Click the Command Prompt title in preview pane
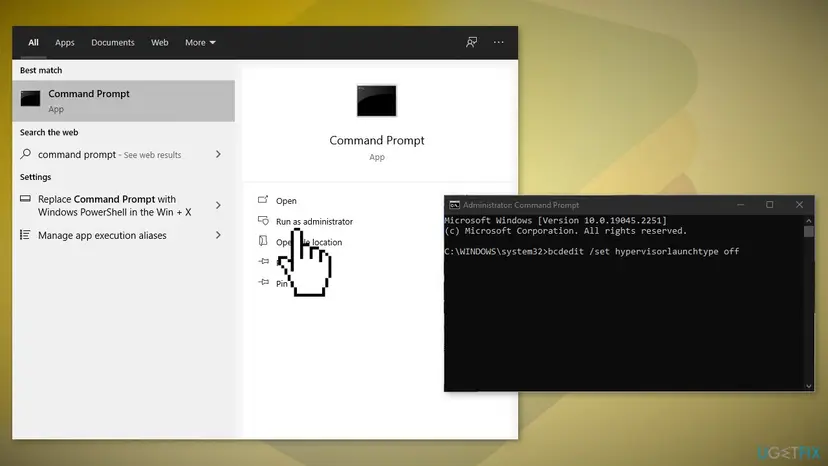The height and width of the screenshot is (466, 828). point(377,141)
